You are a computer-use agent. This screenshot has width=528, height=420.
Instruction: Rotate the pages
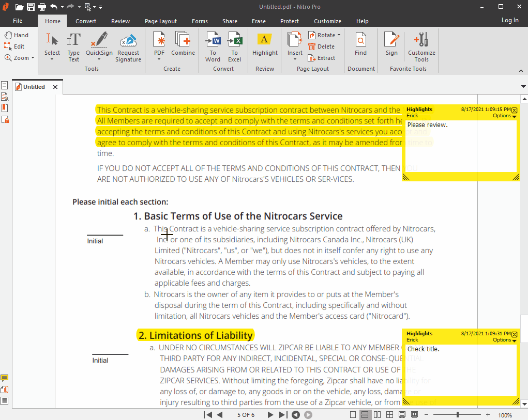pyautogui.click(x=322, y=35)
